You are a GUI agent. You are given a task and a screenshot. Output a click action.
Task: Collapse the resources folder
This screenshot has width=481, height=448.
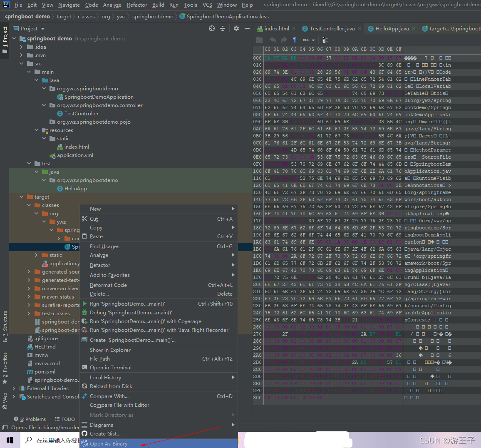click(36, 130)
